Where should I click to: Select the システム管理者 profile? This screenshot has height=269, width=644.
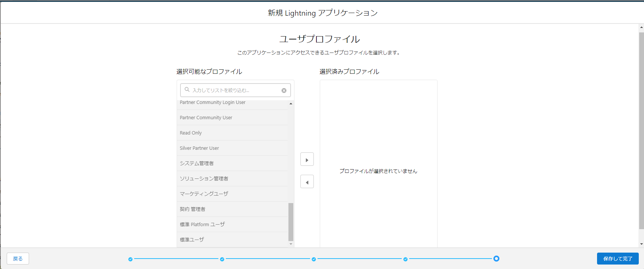pyautogui.click(x=232, y=163)
